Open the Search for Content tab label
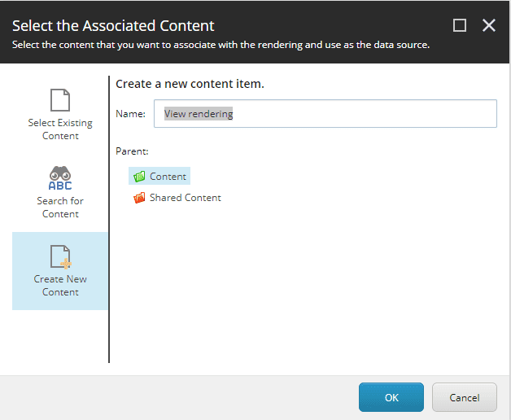 click(60, 208)
